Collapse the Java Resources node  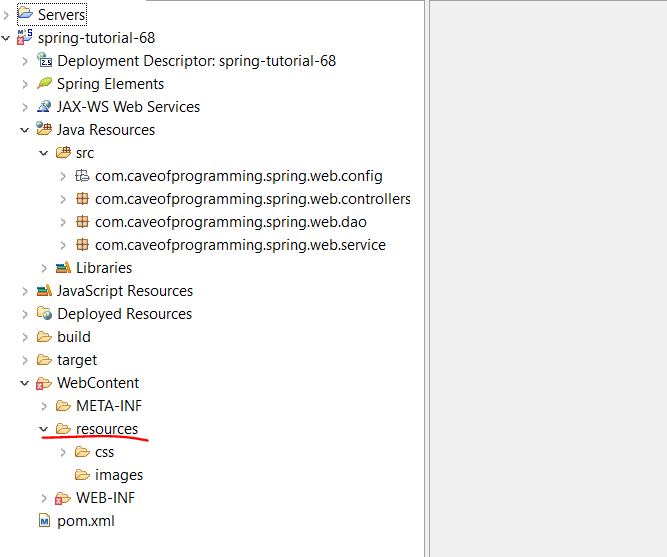tap(25, 130)
